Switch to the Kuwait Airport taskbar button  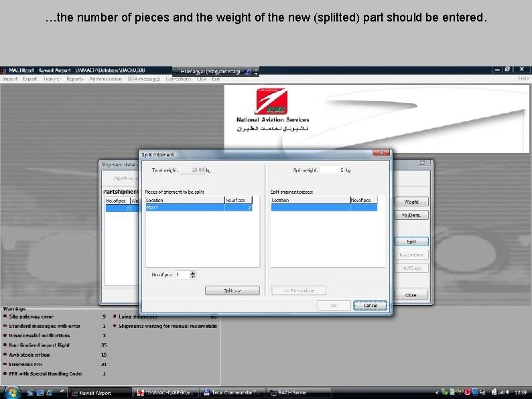click(100, 392)
